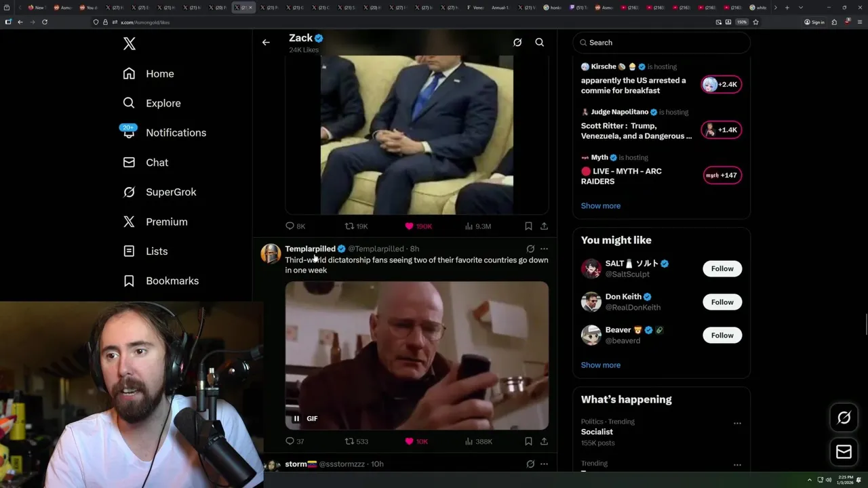Image resolution: width=868 pixels, height=488 pixels.
Task: Click the browser back button
Action: (20, 22)
